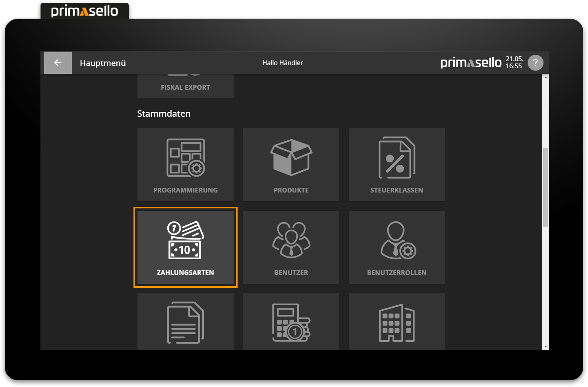588x387 pixels.
Task: Click the Hallo Händler greeting
Action: point(282,63)
